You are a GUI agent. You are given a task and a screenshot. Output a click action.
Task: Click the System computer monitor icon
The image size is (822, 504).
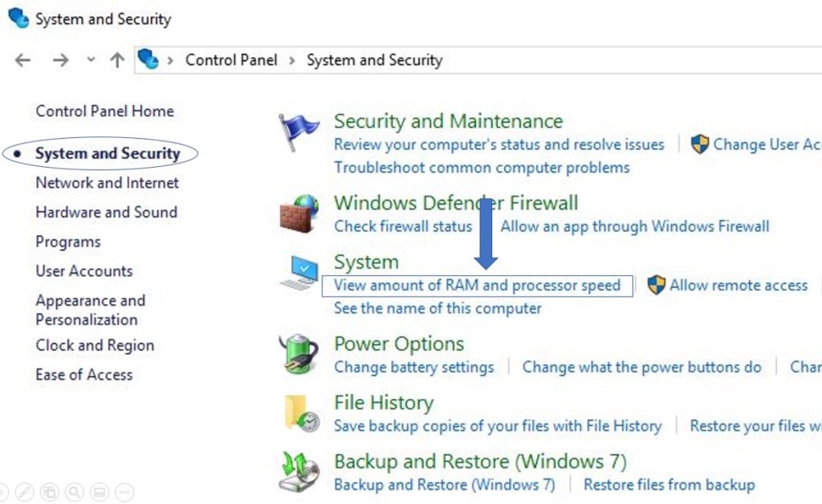pos(299,272)
